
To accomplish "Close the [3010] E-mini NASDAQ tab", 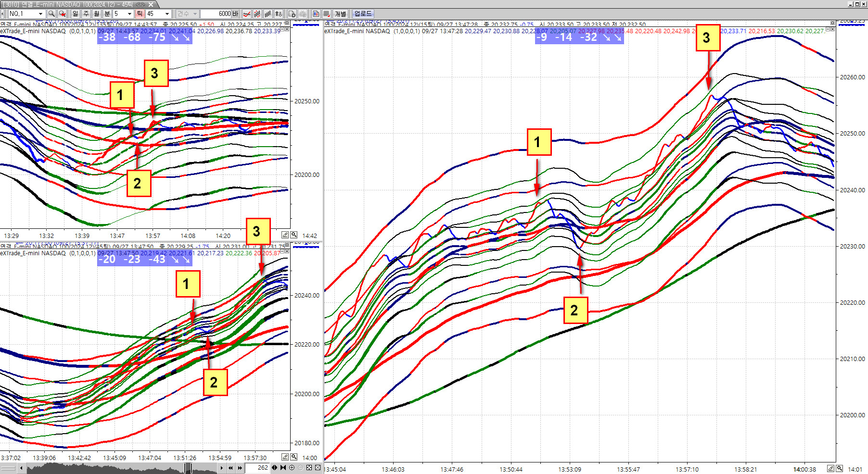I will click(x=151, y=4).
